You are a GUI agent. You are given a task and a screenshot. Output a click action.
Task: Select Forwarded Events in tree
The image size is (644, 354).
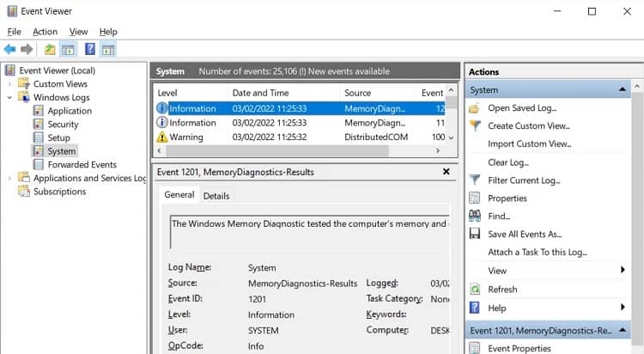[x=82, y=164]
